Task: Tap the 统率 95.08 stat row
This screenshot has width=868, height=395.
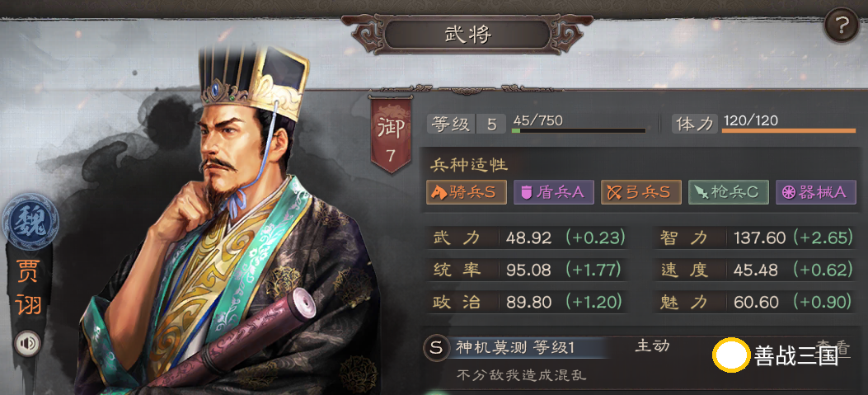Action: (528, 270)
